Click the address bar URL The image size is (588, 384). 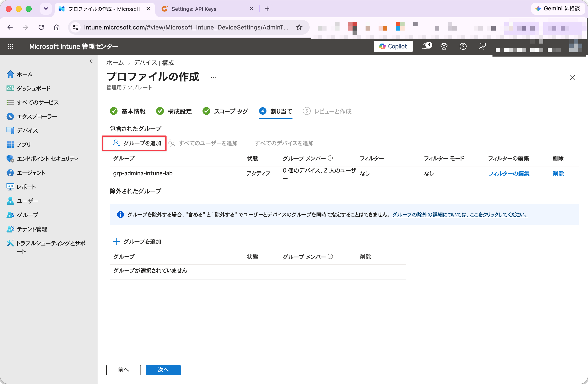coord(186,27)
